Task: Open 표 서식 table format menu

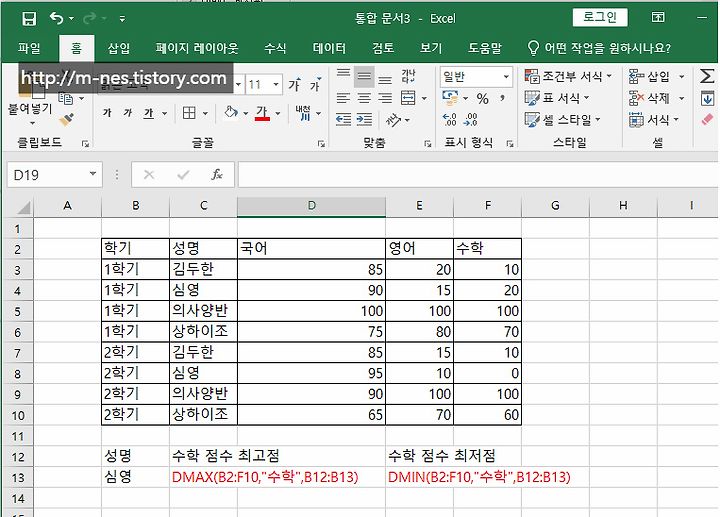Action: coord(557,98)
